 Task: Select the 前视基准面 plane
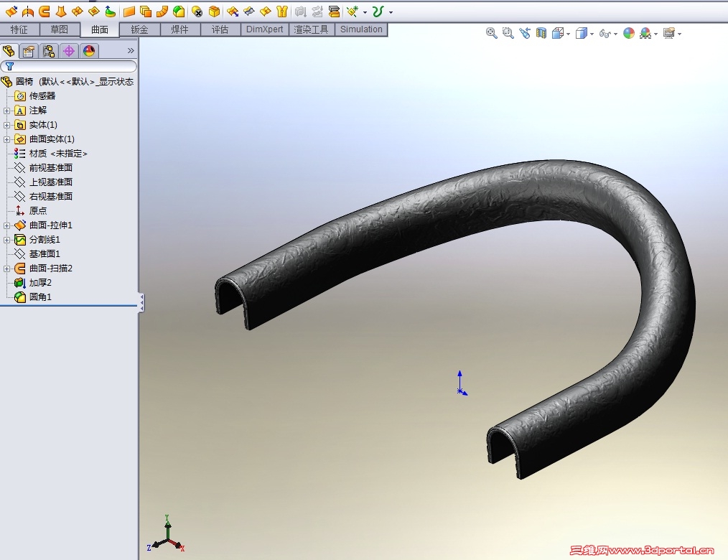click(x=43, y=167)
